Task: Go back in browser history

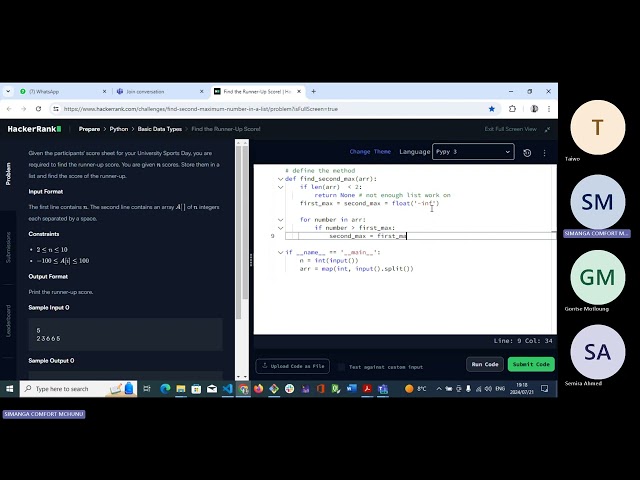Action: pyautogui.click(x=9, y=109)
